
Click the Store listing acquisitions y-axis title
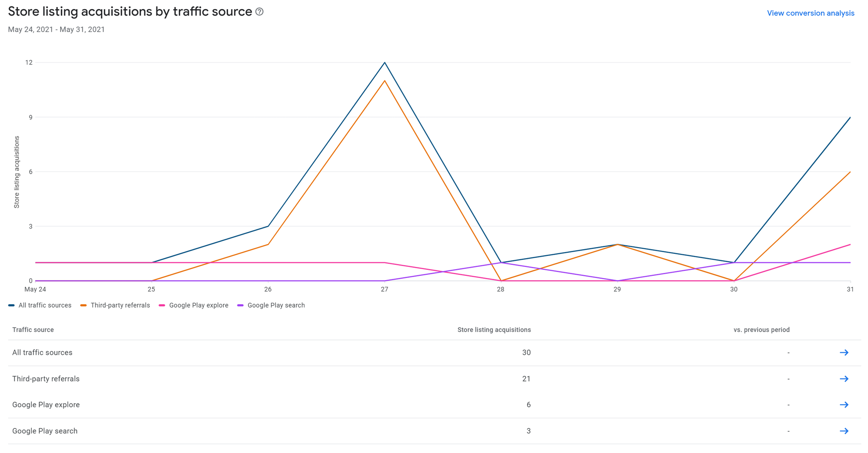click(x=17, y=172)
